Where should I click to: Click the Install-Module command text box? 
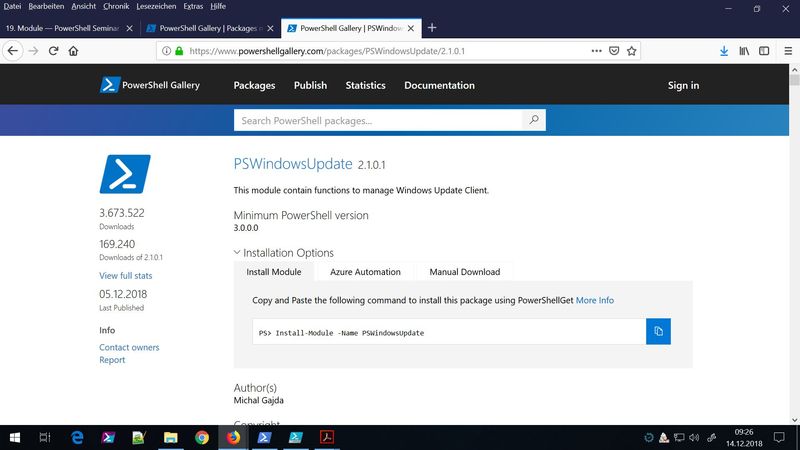449,332
